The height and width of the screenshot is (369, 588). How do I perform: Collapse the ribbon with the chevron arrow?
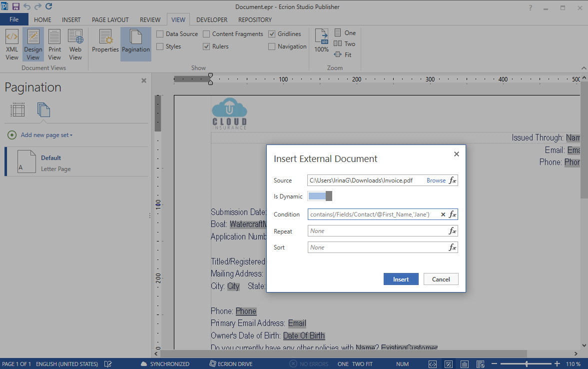coord(584,67)
